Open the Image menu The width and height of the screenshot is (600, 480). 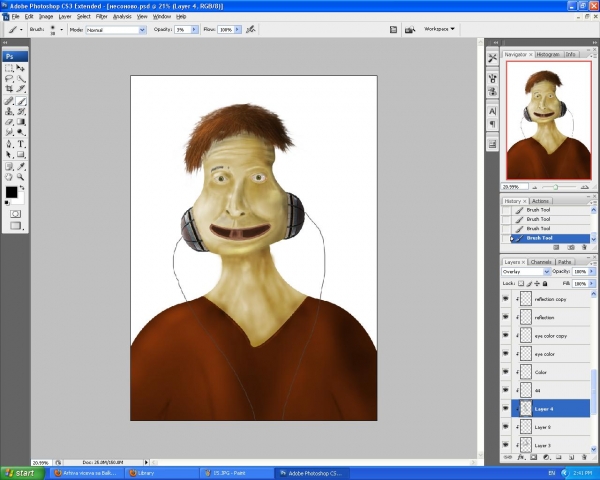pos(46,16)
